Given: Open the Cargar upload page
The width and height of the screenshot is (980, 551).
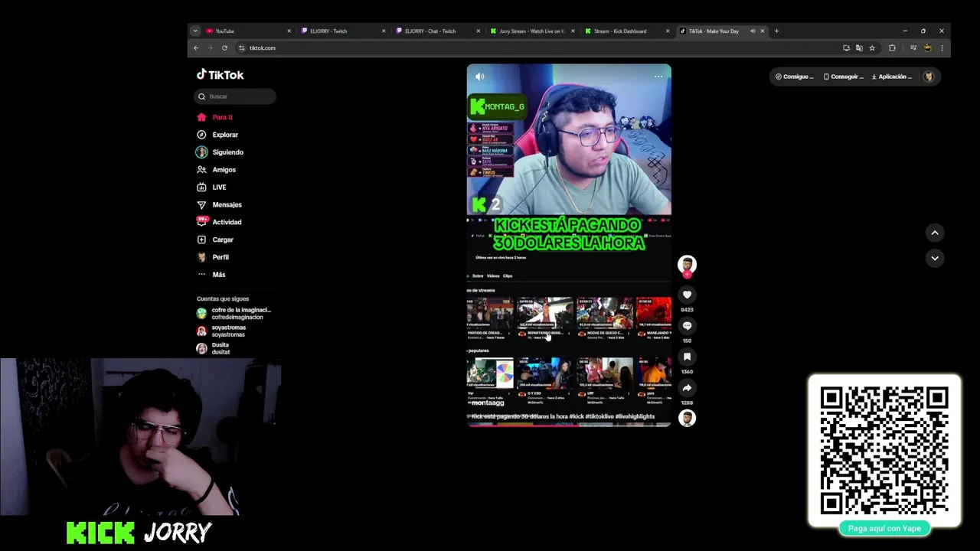Looking at the screenshot, I should [x=215, y=240].
